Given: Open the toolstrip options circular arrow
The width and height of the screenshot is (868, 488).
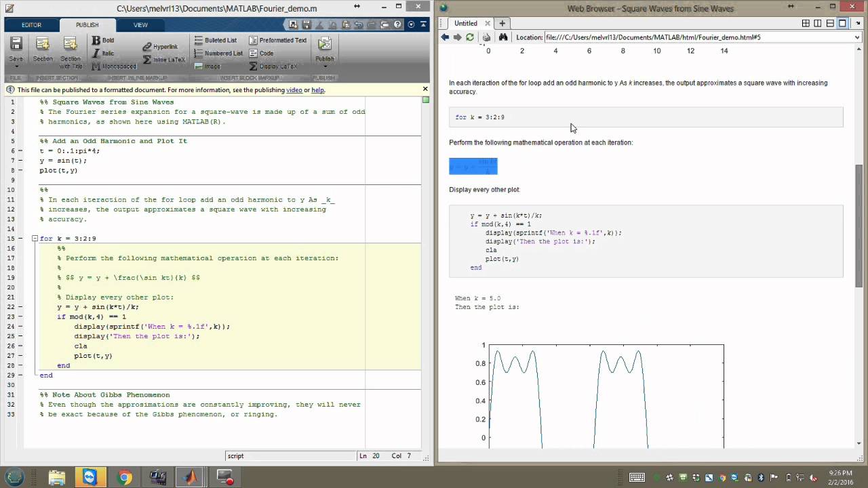Looking at the screenshot, I should (411, 24).
